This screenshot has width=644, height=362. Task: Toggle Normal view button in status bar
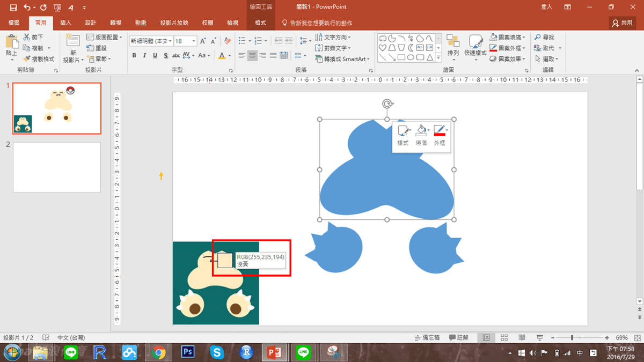(x=486, y=338)
